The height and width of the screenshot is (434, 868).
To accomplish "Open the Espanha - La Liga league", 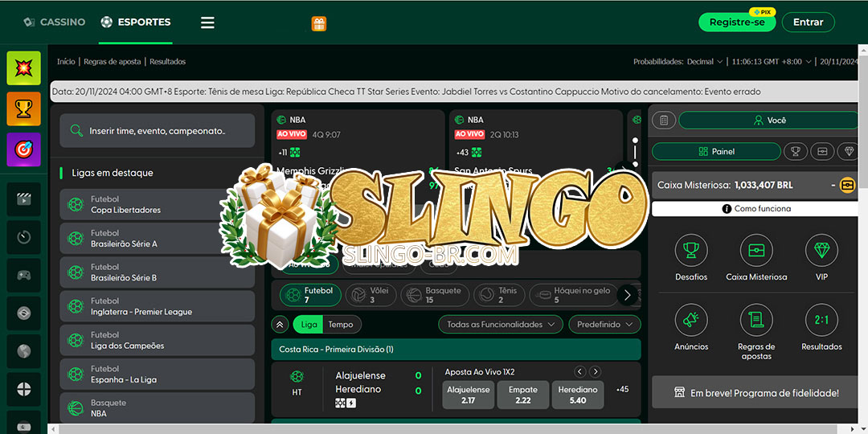I will click(158, 375).
